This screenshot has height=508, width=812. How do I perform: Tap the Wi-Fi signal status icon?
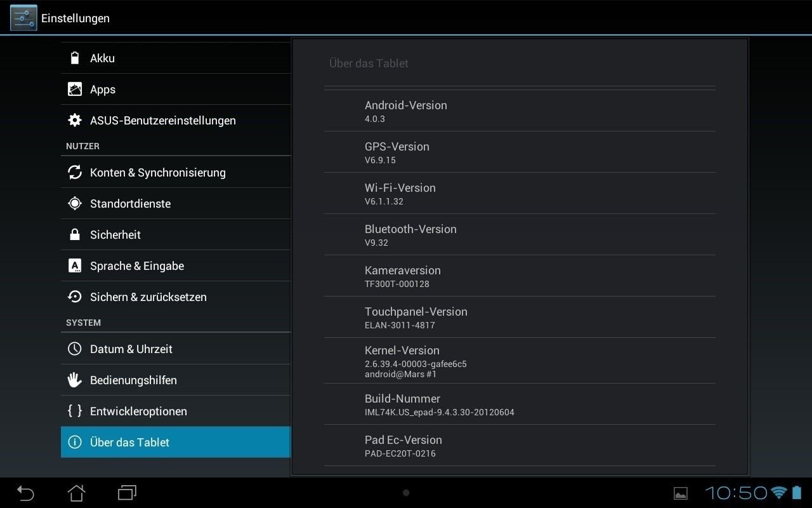point(779,493)
